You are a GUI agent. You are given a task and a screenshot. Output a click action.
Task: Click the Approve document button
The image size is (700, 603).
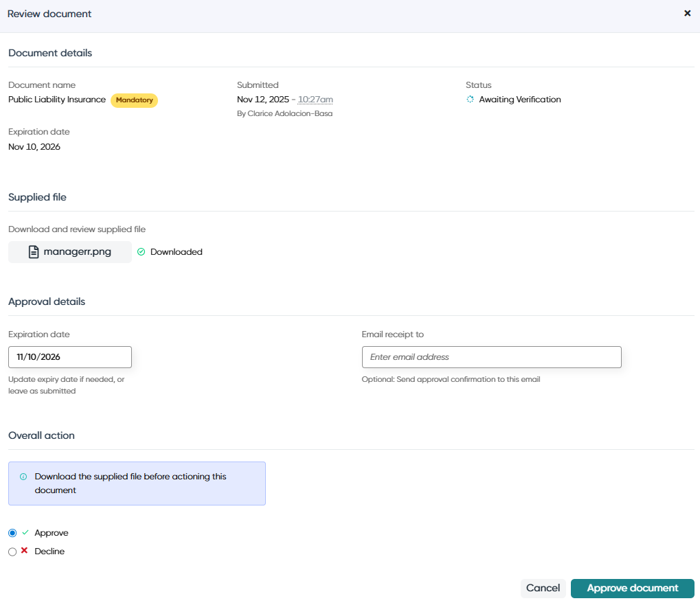632,588
